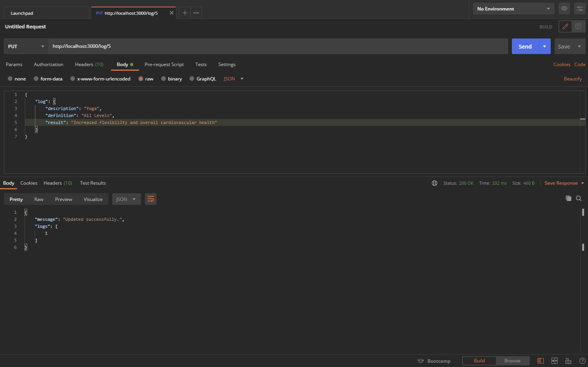
Task: Select form-data body type
Action: [48, 79]
